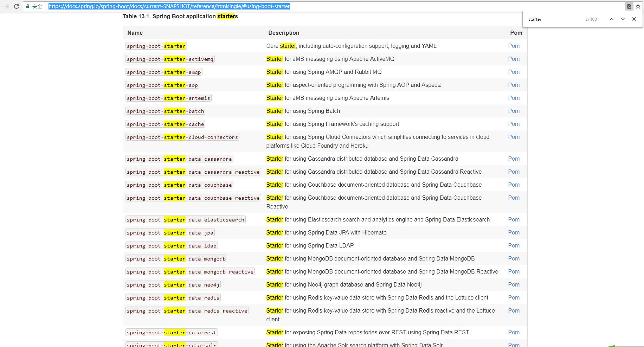Click the 'Pom' column header
644x347 pixels.
516,33
